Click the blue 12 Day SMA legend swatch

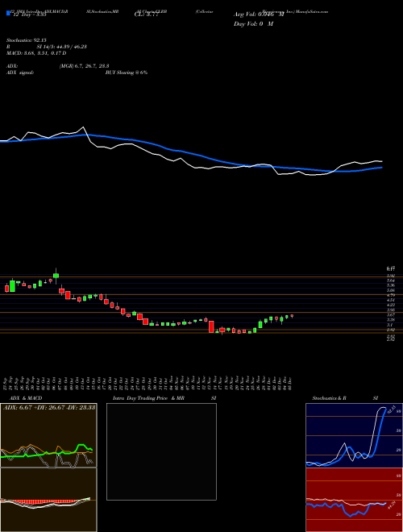click(x=8, y=13)
